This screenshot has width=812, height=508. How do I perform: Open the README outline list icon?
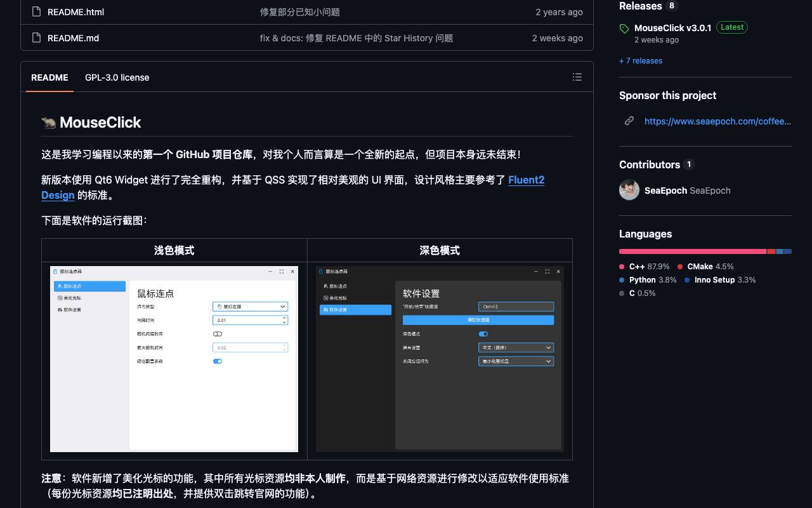pyautogui.click(x=577, y=77)
